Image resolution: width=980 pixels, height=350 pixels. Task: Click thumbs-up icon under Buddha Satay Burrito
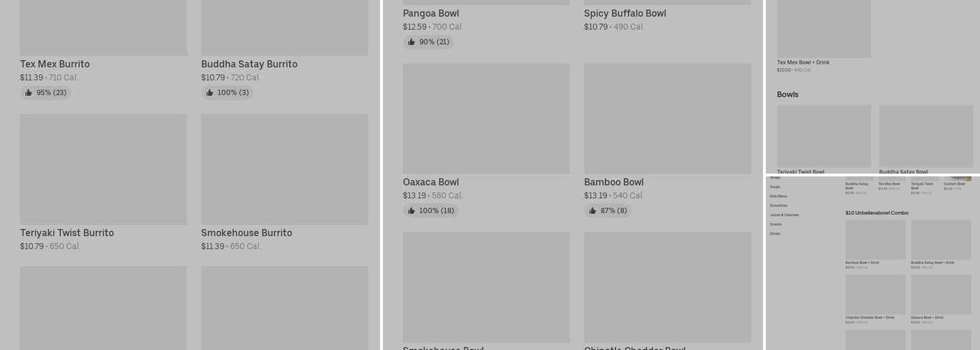click(210, 93)
